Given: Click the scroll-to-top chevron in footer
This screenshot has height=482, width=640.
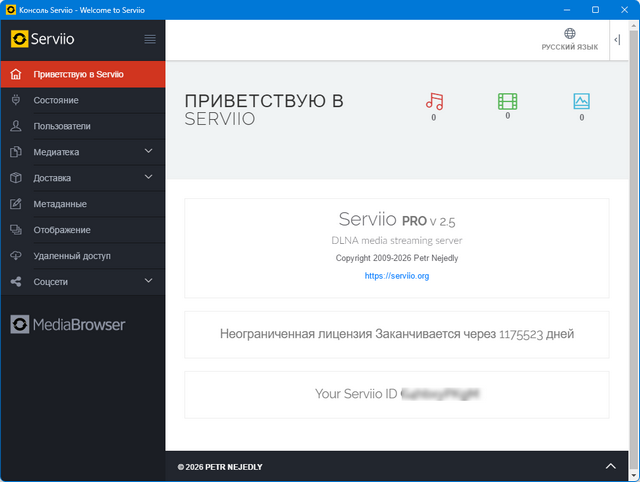Looking at the screenshot, I should [x=611, y=466].
